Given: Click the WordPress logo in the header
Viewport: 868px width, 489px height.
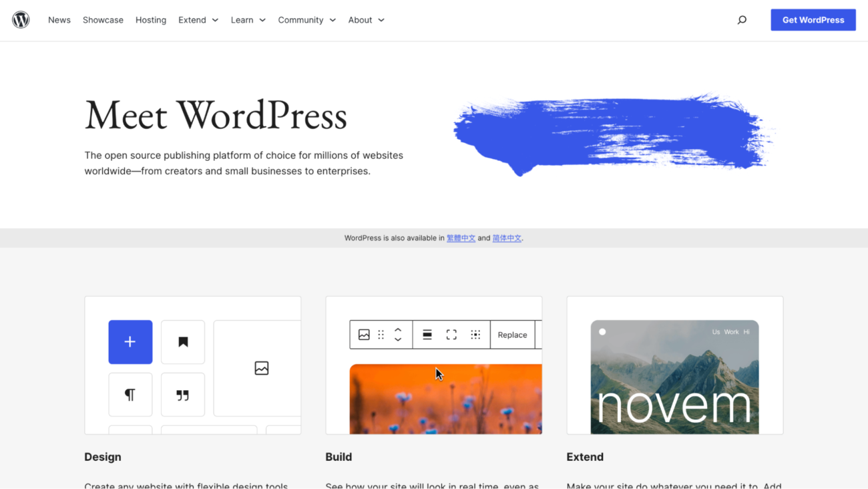Looking at the screenshot, I should pos(21,20).
